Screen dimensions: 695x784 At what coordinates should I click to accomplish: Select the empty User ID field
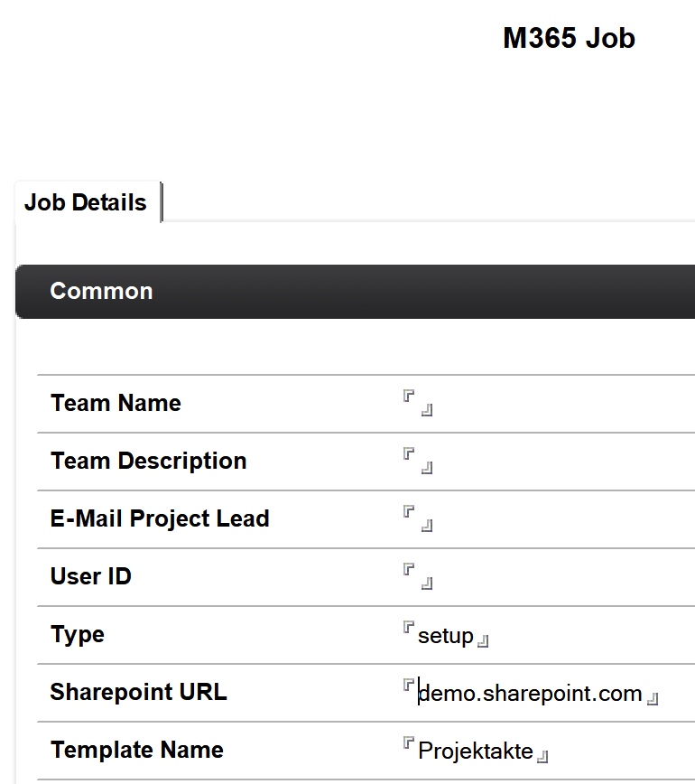point(418,576)
